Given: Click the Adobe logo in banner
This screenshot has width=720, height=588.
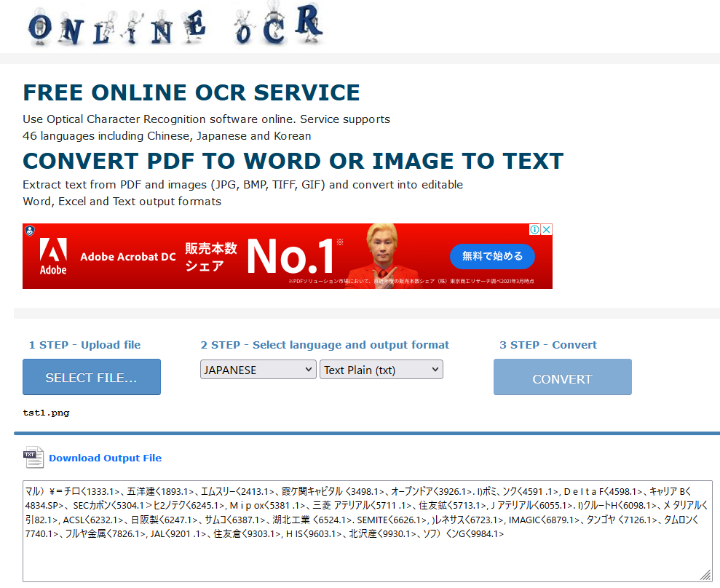Looking at the screenshot, I should coord(53,256).
